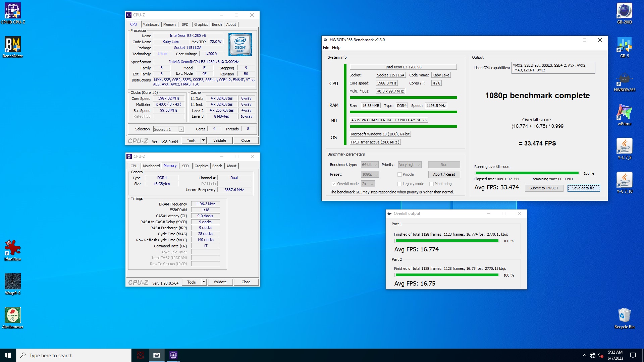644x362 pixels.
Task: Switch to CPU tab in lower CPU-Z
Action: [134, 166]
